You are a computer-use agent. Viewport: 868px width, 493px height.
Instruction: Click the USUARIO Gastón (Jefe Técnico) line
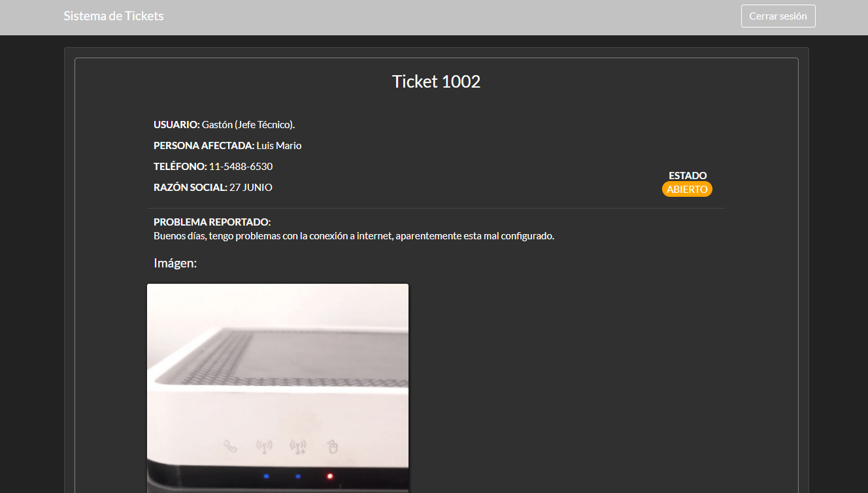(224, 124)
